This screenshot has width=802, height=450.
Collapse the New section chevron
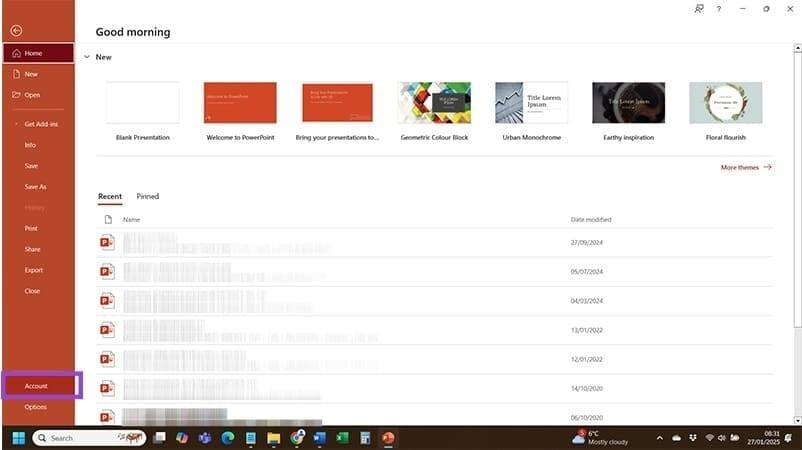pos(87,57)
